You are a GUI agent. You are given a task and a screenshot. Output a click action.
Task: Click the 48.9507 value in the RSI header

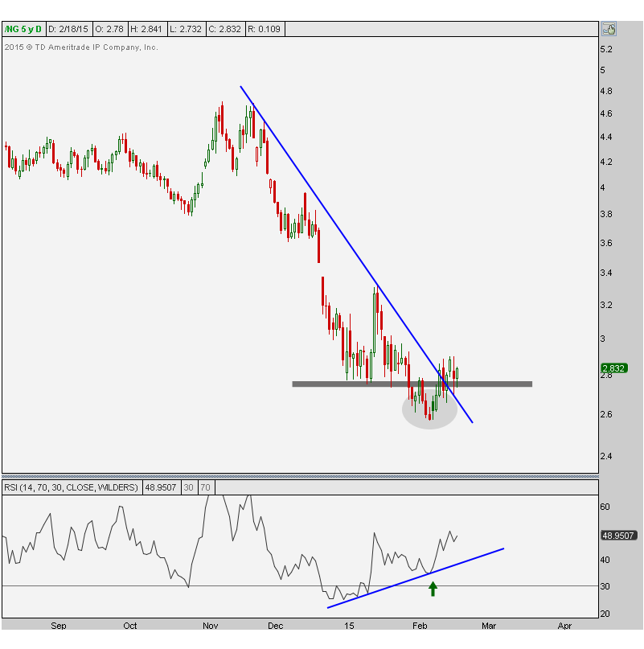pos(161,487)
